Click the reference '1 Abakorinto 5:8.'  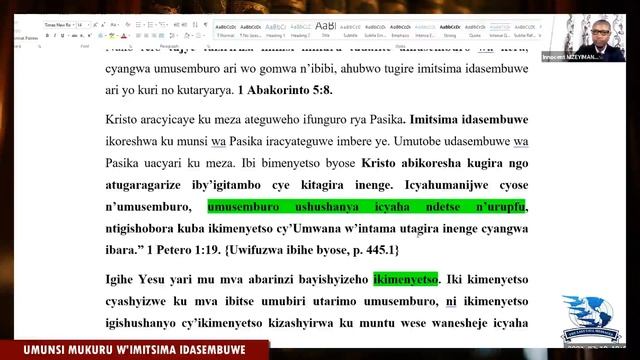[x=285, y=90]
